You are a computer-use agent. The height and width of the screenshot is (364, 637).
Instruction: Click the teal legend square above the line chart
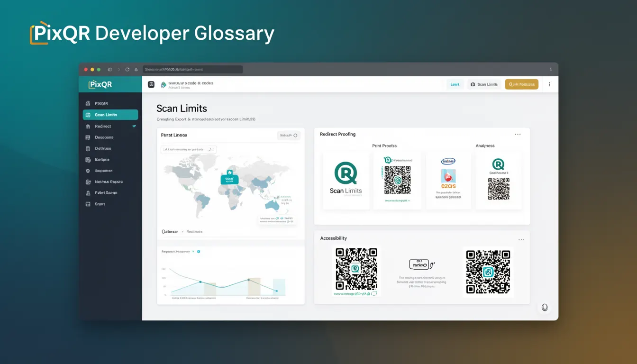click(199, 252)
